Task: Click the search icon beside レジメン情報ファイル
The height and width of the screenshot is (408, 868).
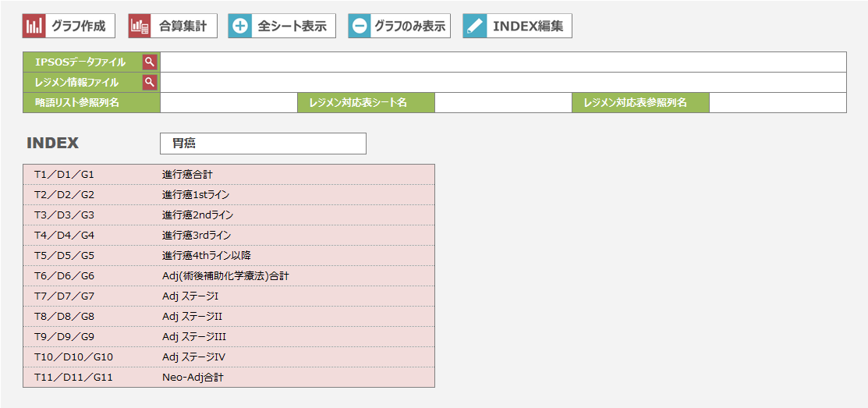Action: [x=150, y=83]
